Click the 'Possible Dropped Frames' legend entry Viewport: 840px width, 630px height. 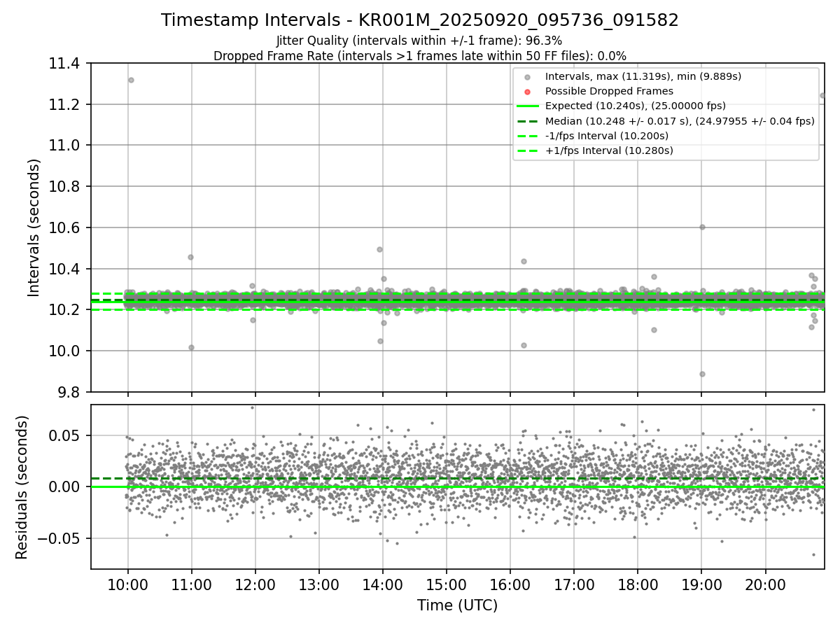coord(609,91)
